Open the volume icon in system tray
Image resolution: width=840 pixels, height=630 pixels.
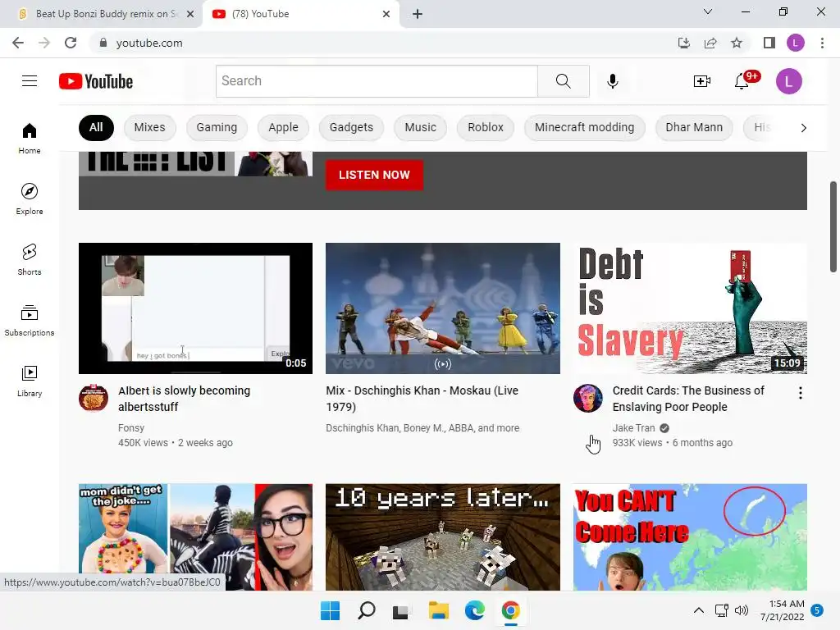[742, 610]
